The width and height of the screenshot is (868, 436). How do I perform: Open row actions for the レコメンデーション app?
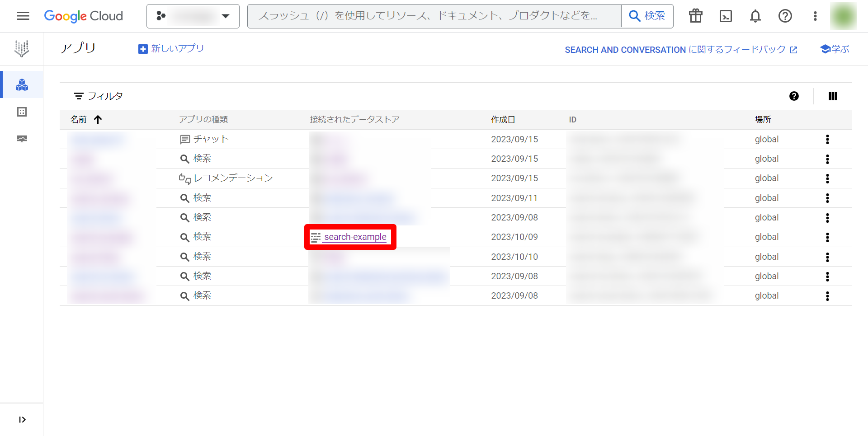[x=827, y=178]
